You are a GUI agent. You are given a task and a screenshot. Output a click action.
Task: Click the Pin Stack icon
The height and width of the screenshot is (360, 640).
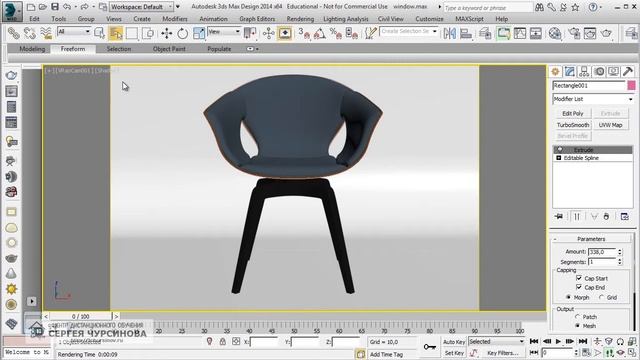(559, 216)
